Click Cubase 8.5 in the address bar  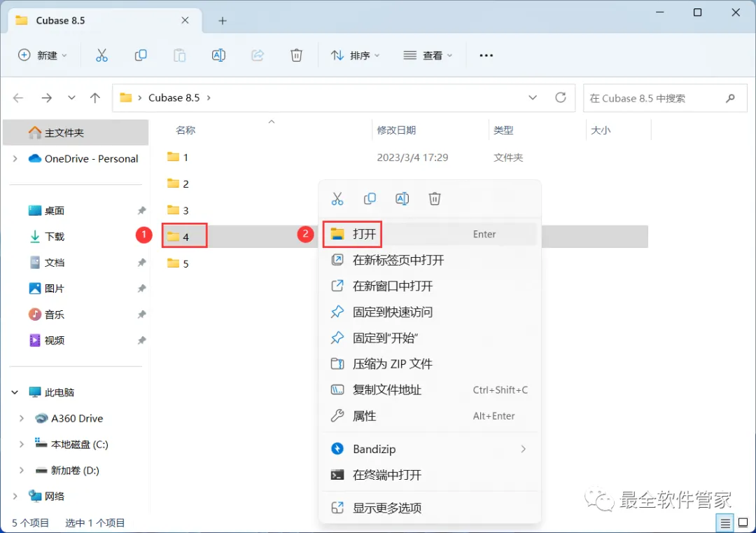174,98
